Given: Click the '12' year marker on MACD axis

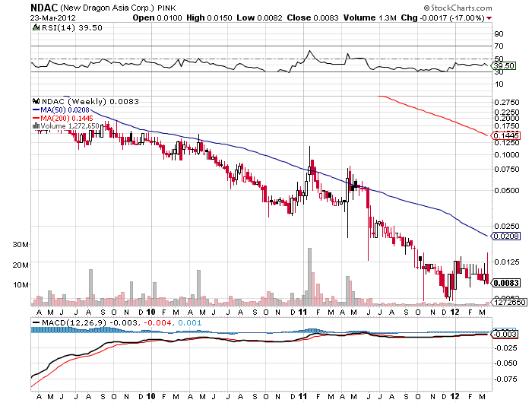Looking at the screenshot, I should coord(454,396).
